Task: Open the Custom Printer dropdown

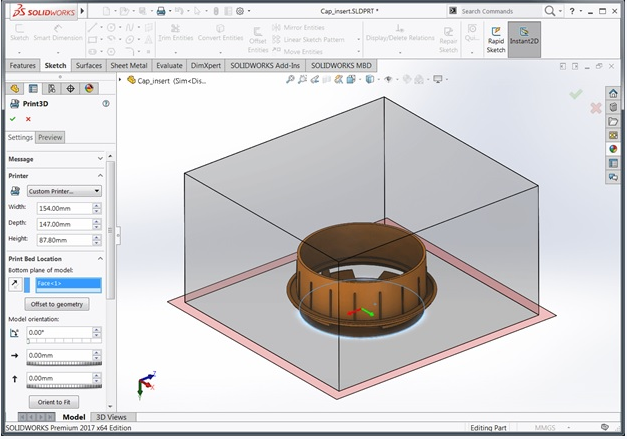Action: [65, 190]
